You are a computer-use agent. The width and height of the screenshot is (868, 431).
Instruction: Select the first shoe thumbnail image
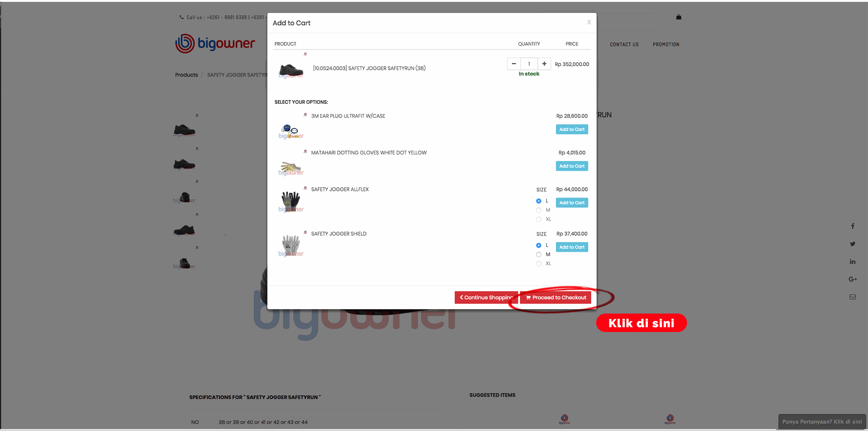click(x=184, y=130)
